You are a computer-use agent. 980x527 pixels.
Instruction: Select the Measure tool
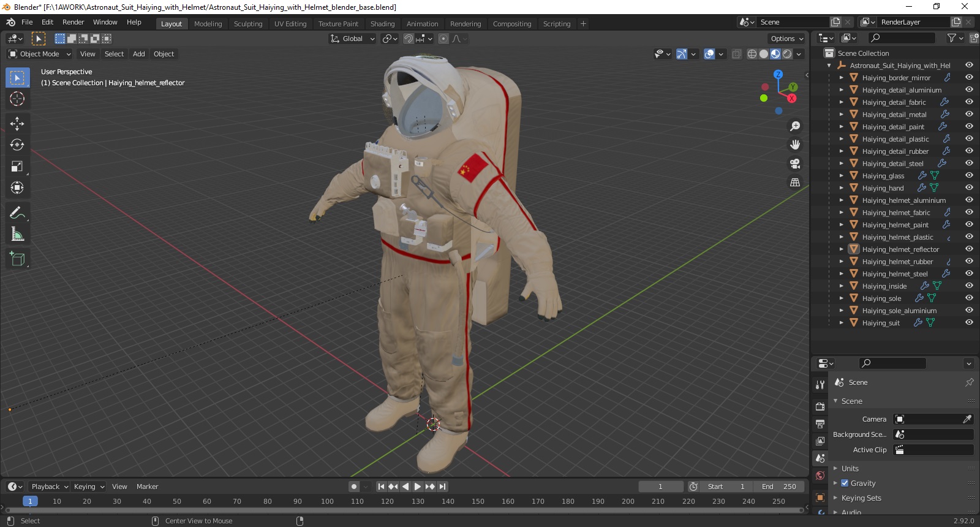point(17,234)
